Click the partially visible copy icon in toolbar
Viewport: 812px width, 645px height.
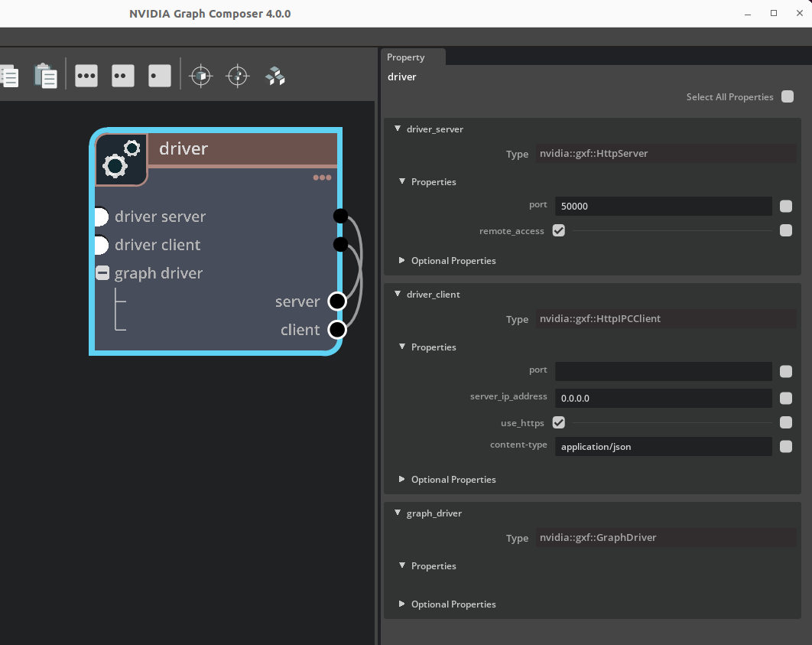pyautogui.click(x=9, y=77)
